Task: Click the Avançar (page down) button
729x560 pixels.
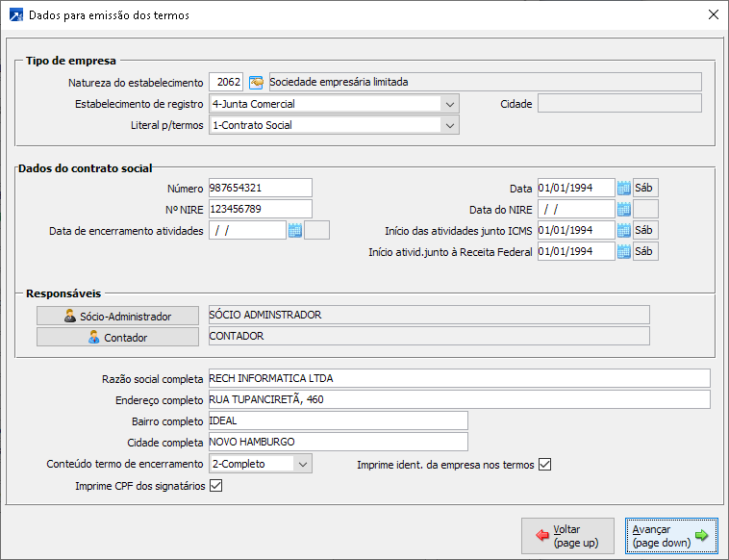Action: pos(671,536)
